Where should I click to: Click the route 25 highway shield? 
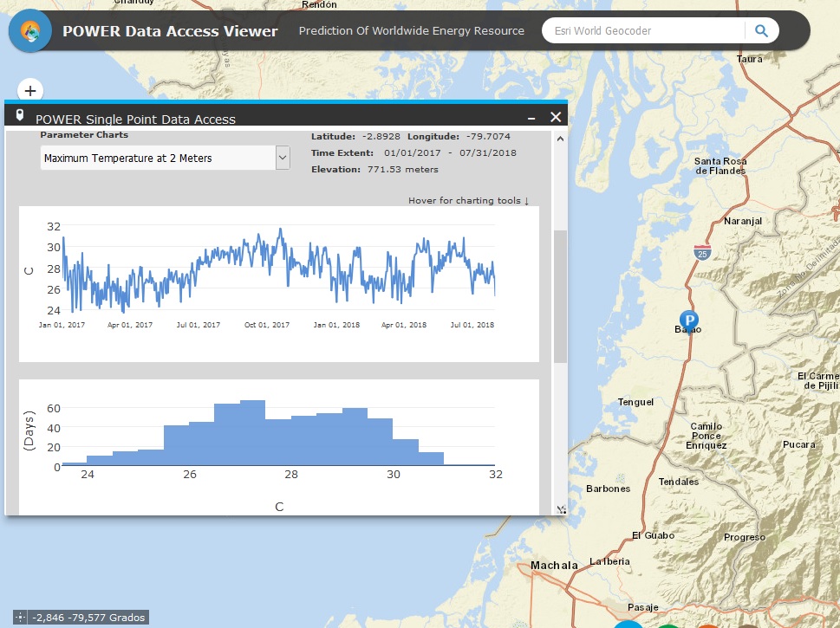[x=700, y=253]
